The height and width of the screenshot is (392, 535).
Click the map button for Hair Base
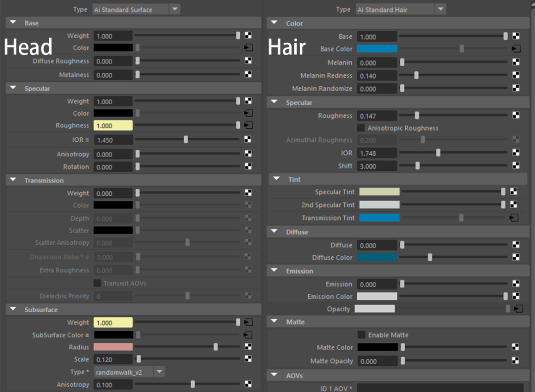pos(516,36)
